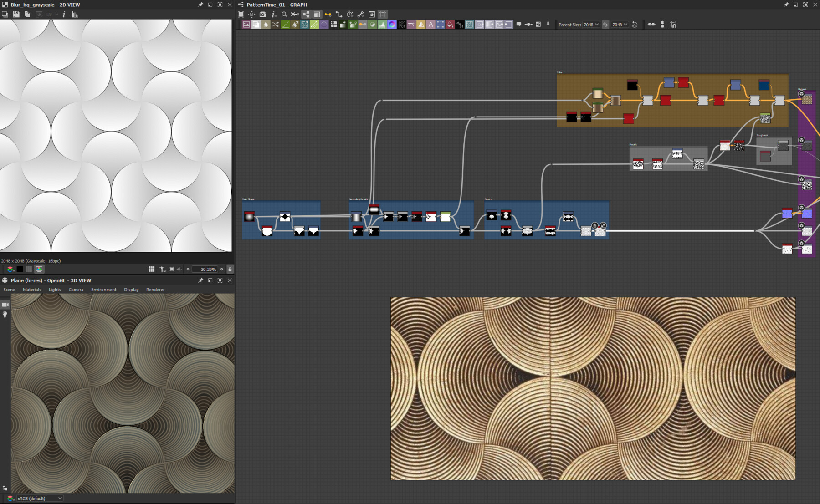Toggle the graph grid frame display

383,15
